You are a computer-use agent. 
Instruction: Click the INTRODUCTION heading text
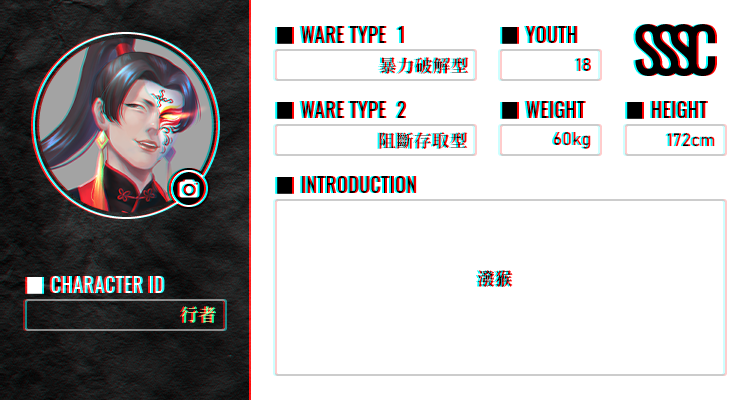click(358, 185)
